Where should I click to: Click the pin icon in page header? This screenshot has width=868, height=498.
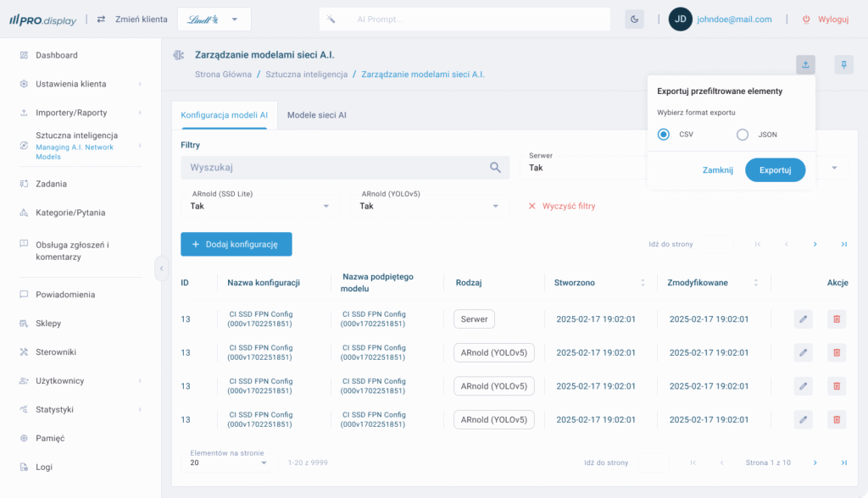(x=843, y=64)
